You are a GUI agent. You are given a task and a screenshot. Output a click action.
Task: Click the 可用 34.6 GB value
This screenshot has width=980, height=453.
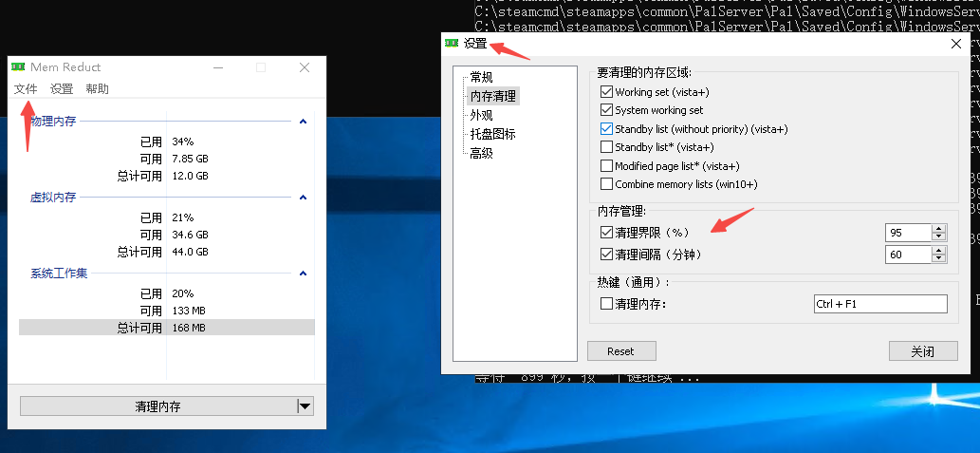click(190, 235)
